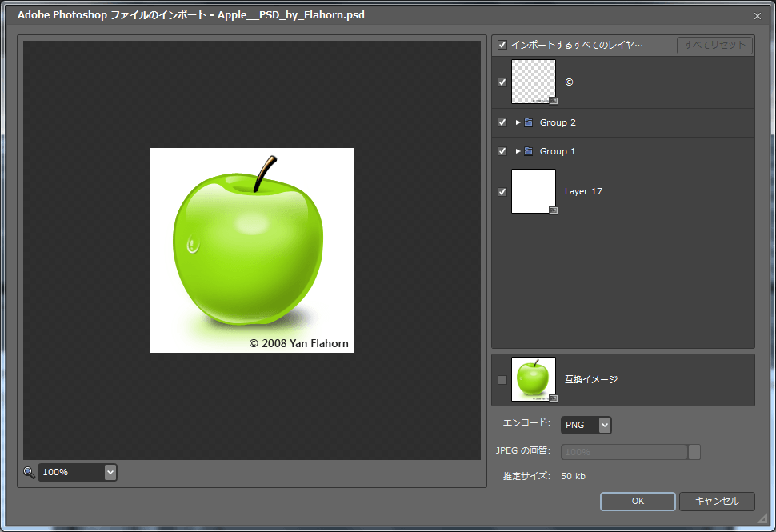
Task: Click the Group 2 folder icon
Action: (529, 122)
